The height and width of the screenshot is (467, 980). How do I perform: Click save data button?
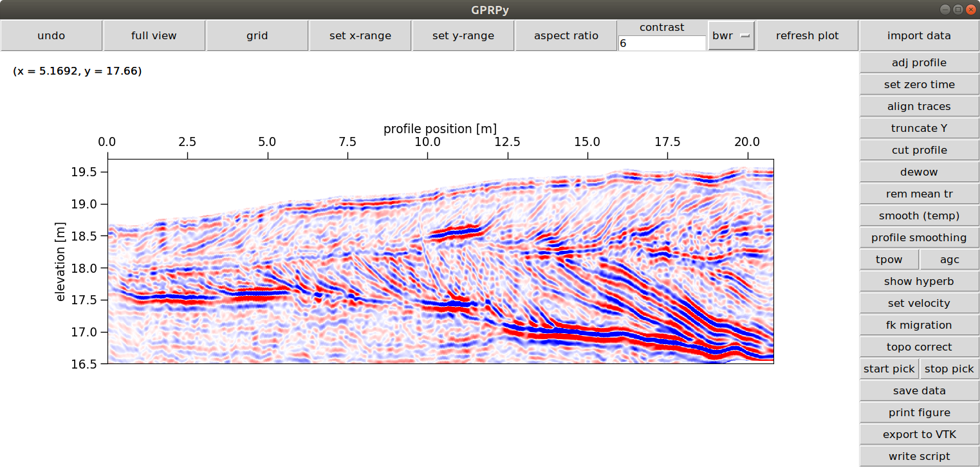pyautogui.click(x=919, y=390)
